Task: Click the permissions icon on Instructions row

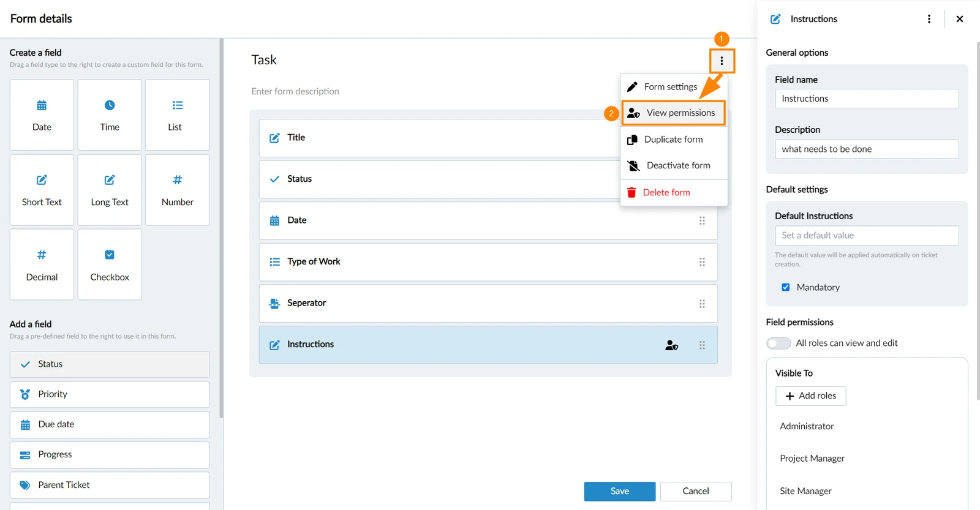Action: click(x=671, y=345)
